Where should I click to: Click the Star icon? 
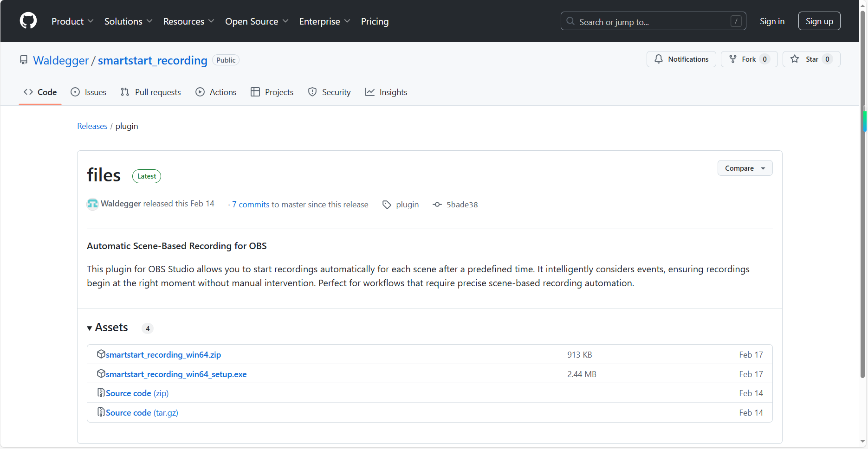point(795,59)
